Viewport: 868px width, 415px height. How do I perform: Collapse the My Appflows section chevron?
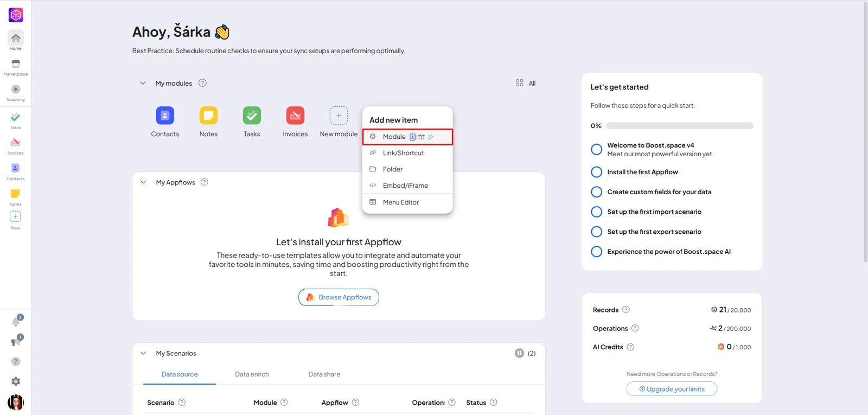tap(143, 182)
